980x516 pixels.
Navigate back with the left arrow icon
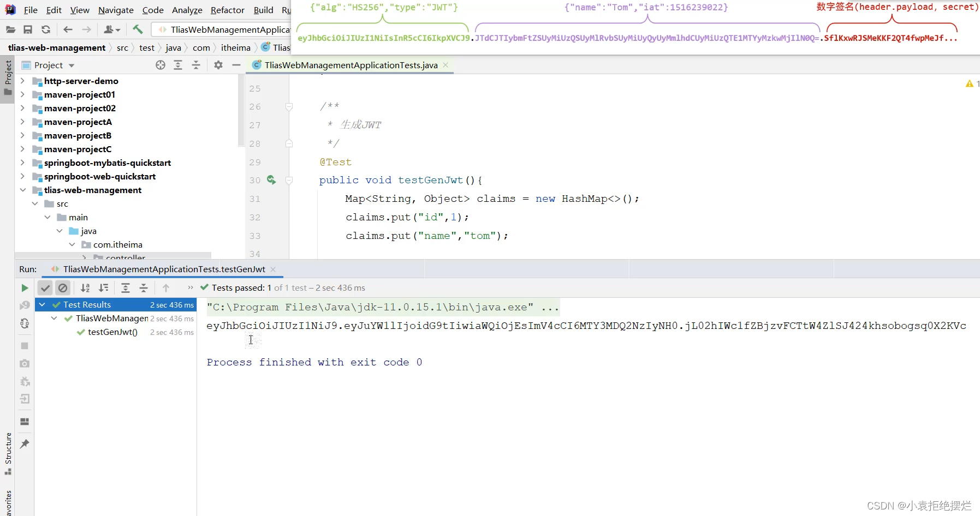pyautogui.click(x=68, y=29)
